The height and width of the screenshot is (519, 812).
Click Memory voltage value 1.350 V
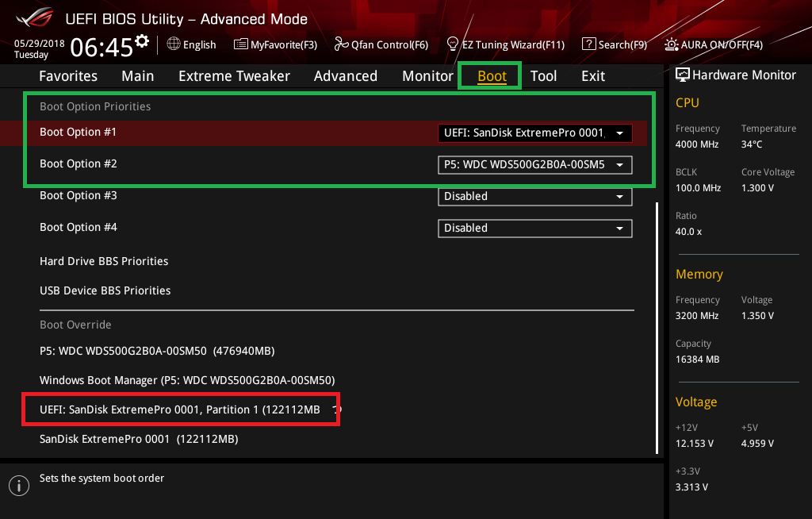(x=757, y=316)
